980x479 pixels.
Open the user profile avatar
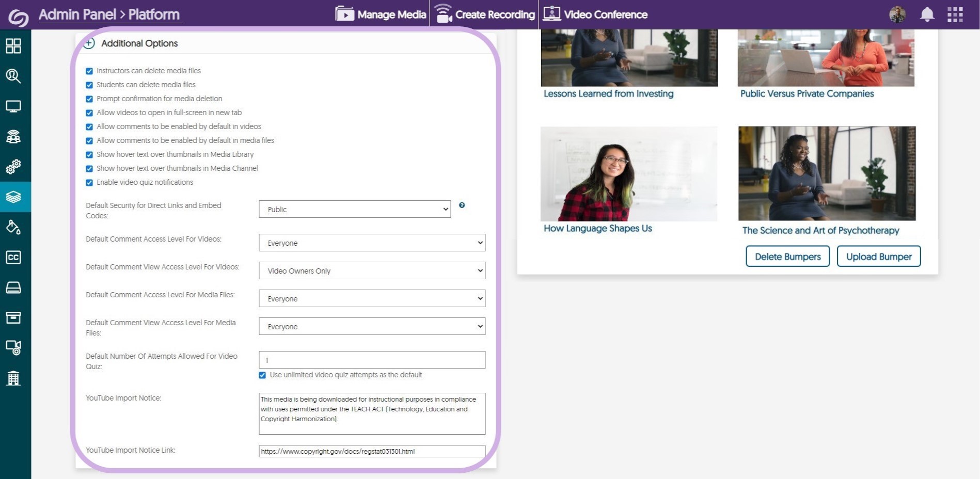click(x=897, y=14)
